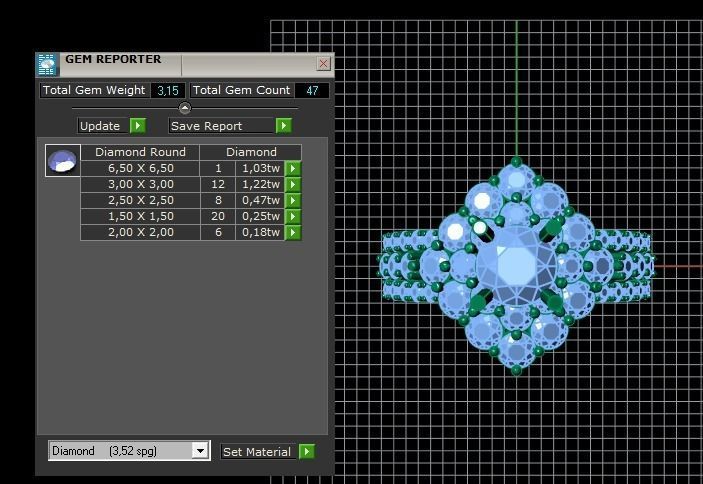This screenshot has width=703, height=484.
Task: Select the large center diamond in viewport
Action: pos(516,265)
